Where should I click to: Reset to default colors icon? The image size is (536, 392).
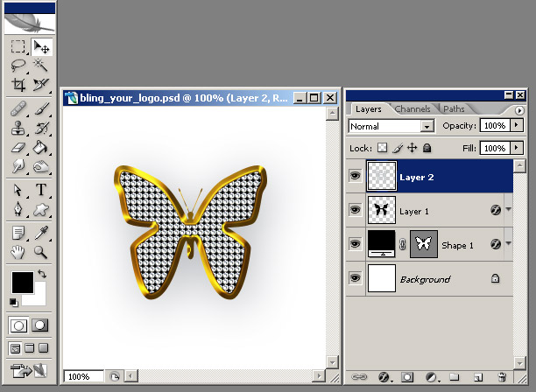tap(14, 302)
